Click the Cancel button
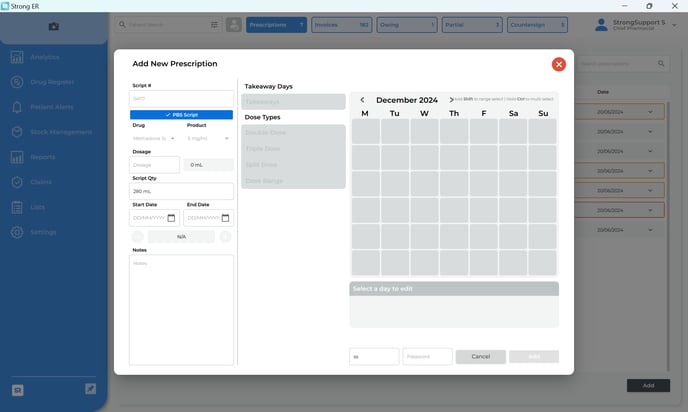This screenshot has height=412, width=688. (x=480, y=356)
